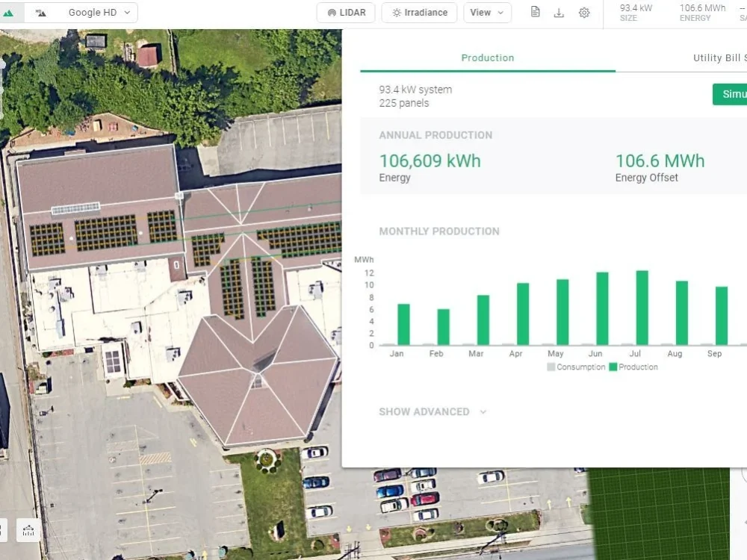
Task: Open the document report icon
Action: [x=535, y=13]
